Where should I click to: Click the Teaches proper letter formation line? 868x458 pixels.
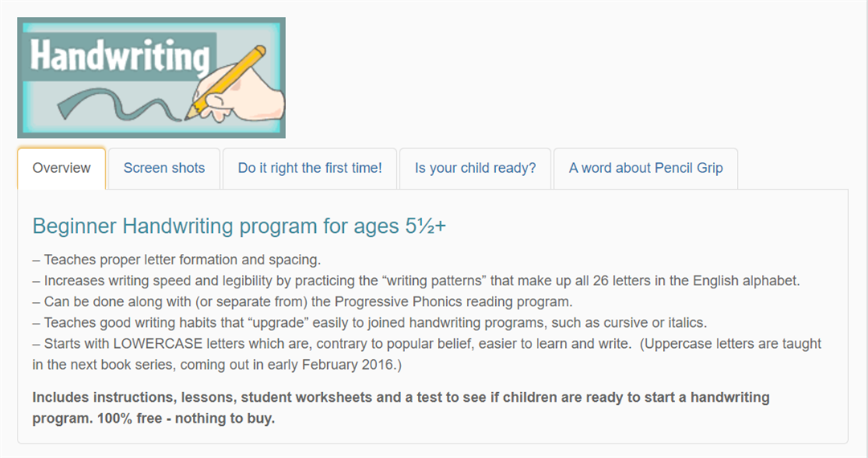tap(177, 260)
